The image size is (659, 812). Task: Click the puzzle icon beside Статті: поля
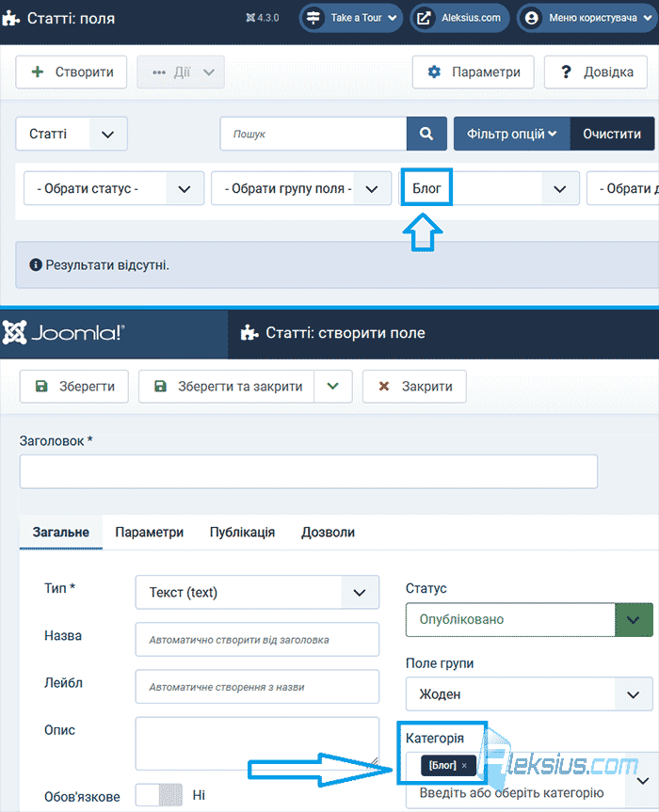[x=10, y=19]
